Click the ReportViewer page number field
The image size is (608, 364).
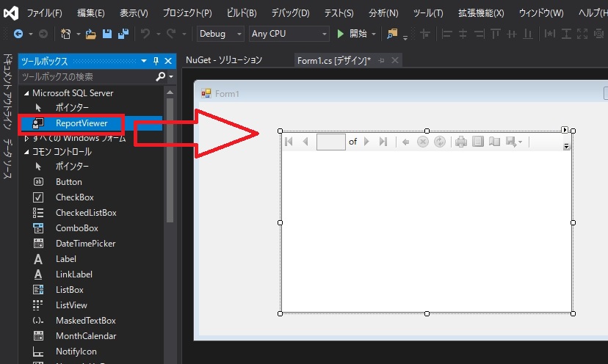[x=330, y=142]
